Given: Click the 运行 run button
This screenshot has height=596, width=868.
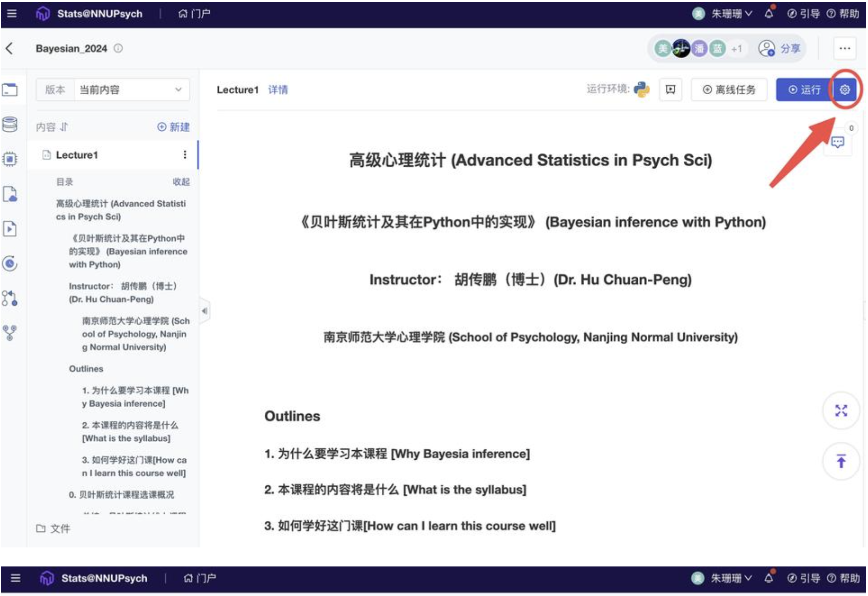Looking at the screenshot, I should [804, 90].
